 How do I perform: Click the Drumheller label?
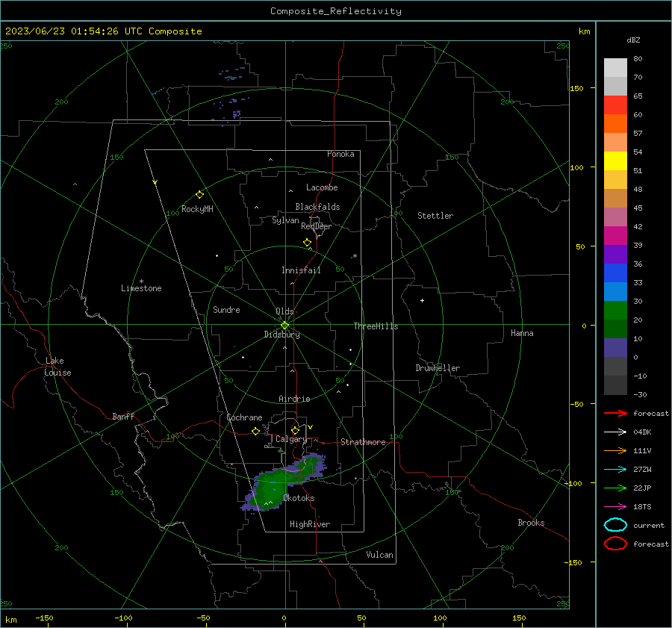click(438, 368)
